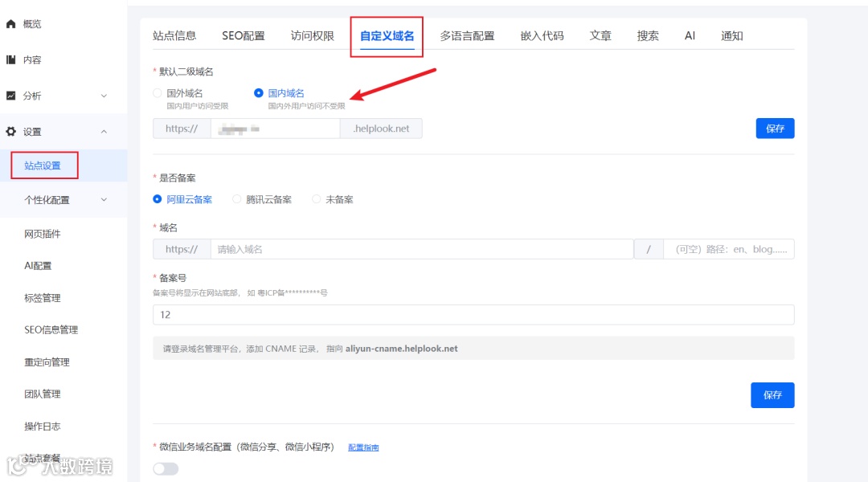Open 概览 via the home icon

tap(10, 22)
